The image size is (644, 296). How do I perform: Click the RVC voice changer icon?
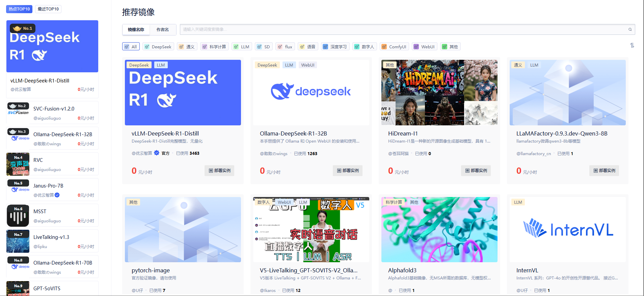coord(18,164)
